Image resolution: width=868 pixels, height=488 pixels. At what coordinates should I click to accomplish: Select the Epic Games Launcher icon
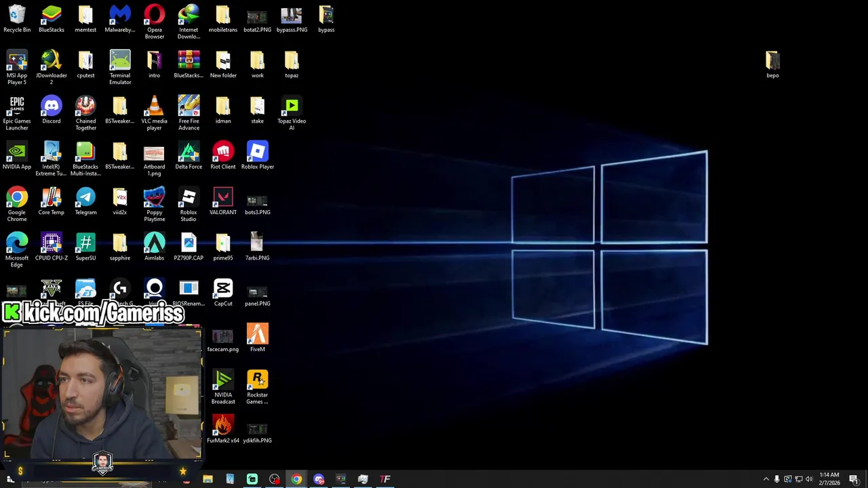coord(17,113)
